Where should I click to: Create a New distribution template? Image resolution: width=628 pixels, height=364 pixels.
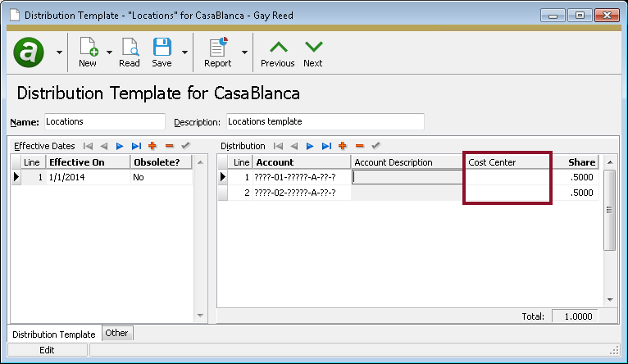tap(88, 52)
